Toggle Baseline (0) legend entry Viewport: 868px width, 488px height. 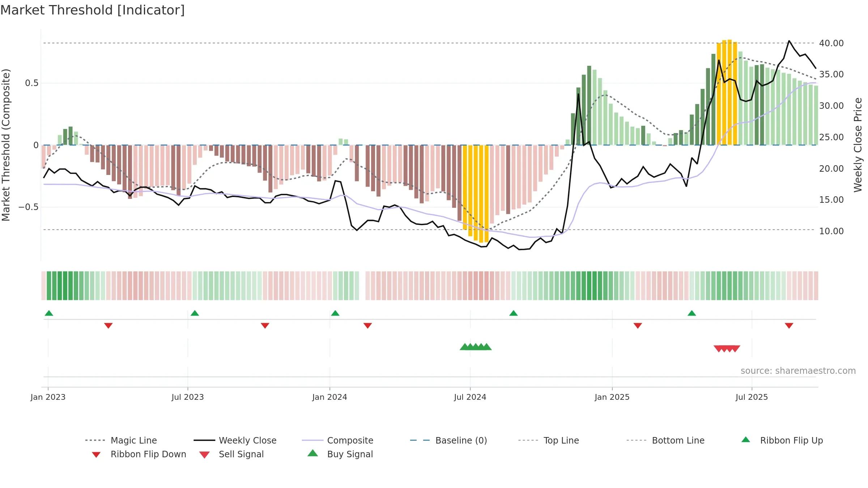[449, 440]
